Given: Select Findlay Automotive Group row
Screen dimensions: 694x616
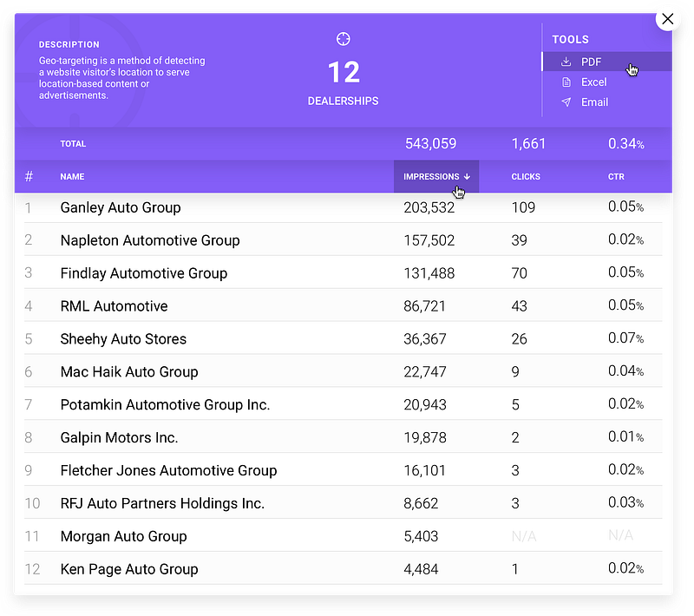Looking at the screenshot, I should click(x=144, y=273).
